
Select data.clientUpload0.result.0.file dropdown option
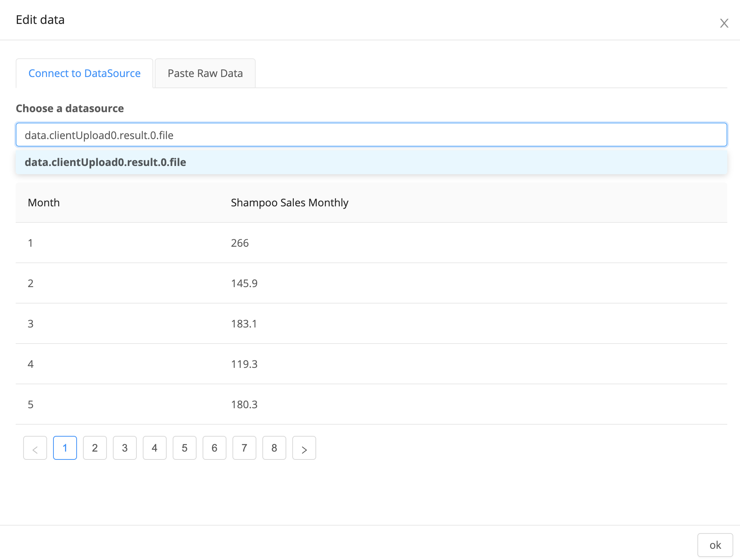371,162
